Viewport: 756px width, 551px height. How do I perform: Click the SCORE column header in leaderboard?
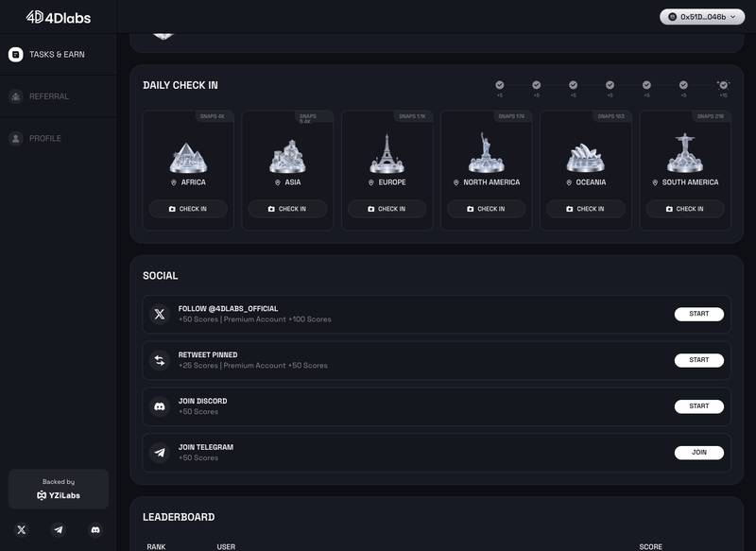click(650, 546)
